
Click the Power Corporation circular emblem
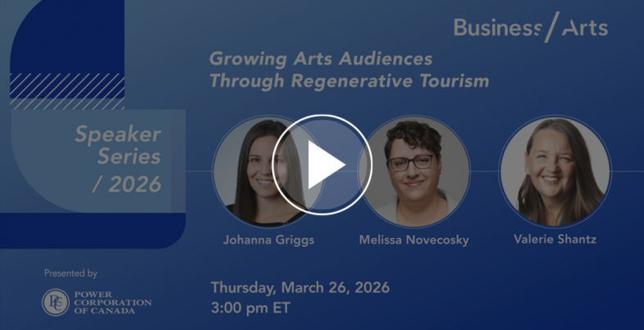pos(55,302)
